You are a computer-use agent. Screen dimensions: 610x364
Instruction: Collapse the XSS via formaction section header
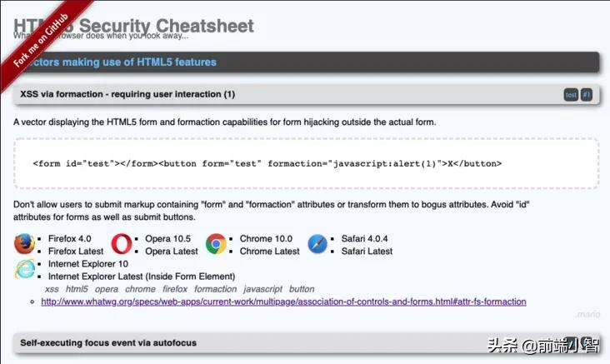[307, 94]
